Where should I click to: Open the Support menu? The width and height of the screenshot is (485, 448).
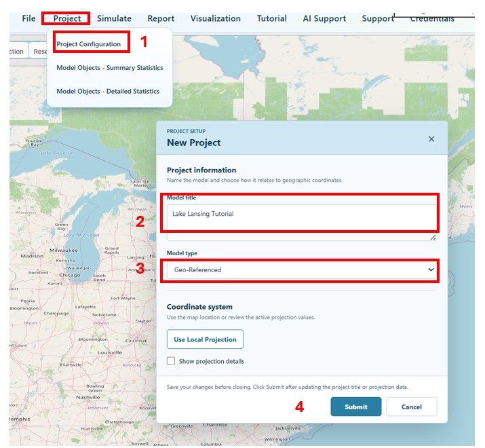click(x=378, y=18)
